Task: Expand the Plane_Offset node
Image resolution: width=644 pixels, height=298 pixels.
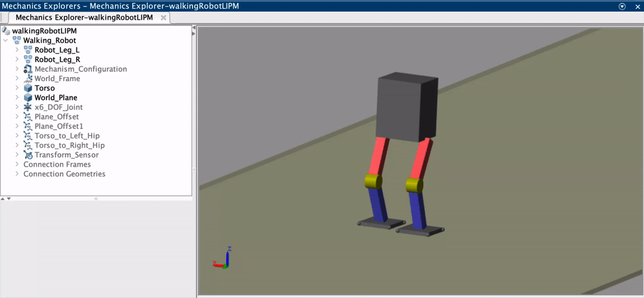Action: (17, 116)
